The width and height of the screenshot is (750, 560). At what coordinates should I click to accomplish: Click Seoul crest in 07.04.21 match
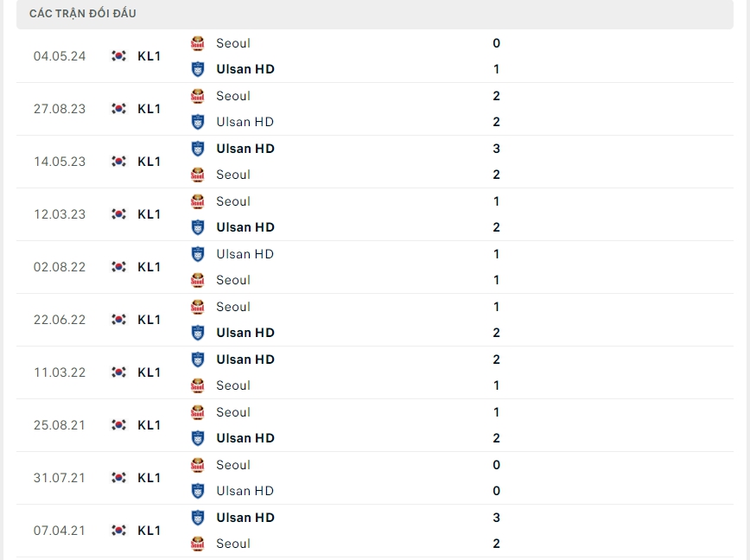198,544
